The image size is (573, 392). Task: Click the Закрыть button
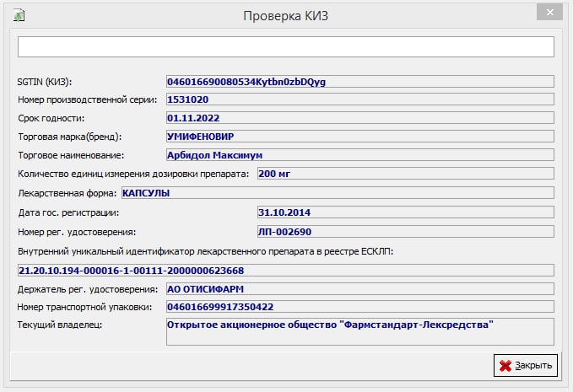[x=526, y=365]
